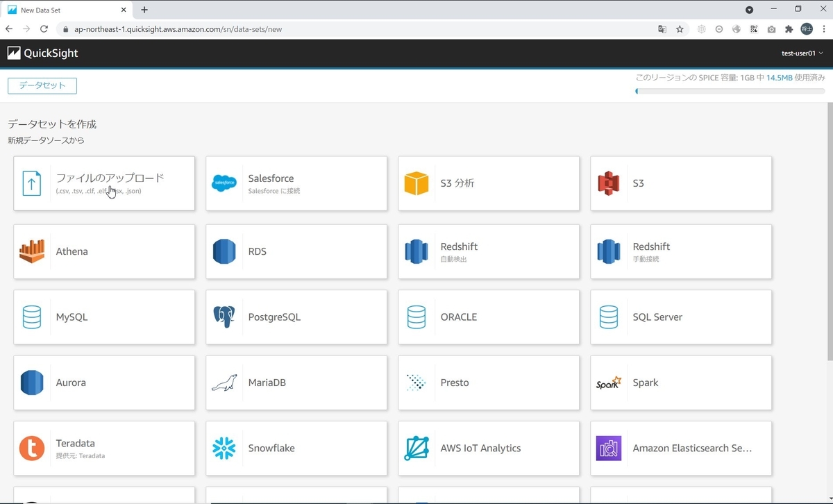Screen dimensions: 833x504
Task: Choose the ファイルのアップロード card label
Action: [110, 178]
